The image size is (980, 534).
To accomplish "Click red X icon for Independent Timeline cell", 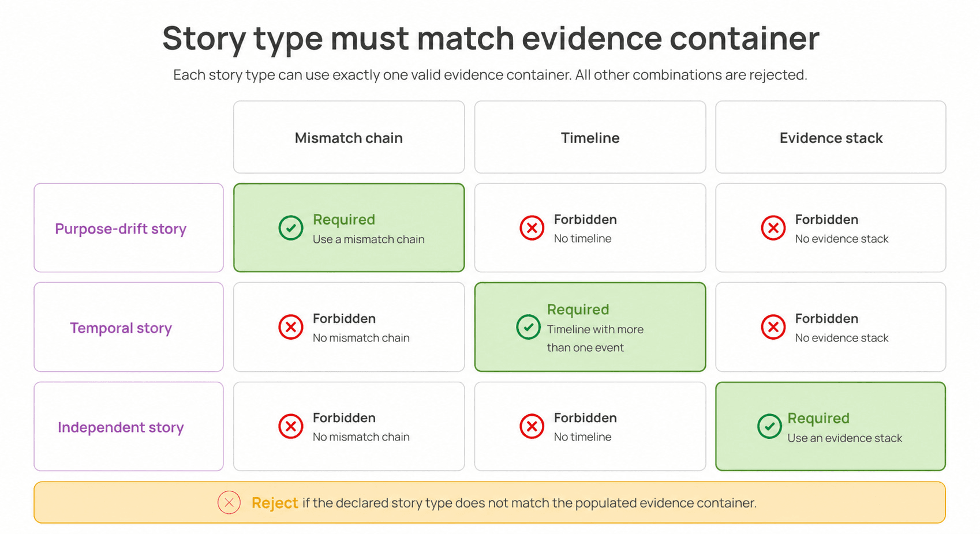I will click(532, 426).
